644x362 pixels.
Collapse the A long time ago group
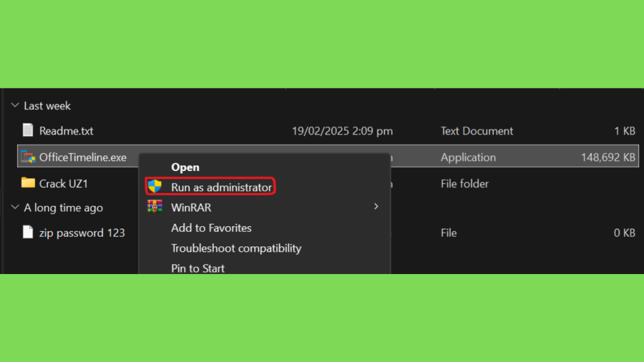tap(15, 207)
